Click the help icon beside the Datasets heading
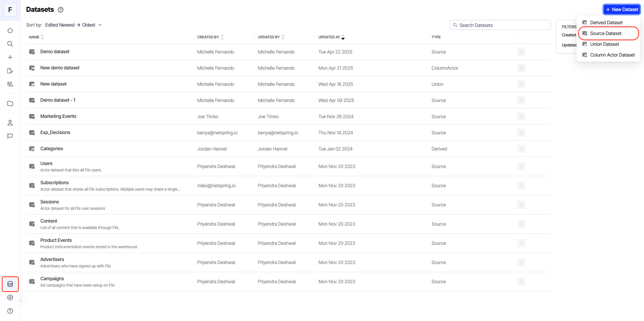The image size is (644, 321). click(61, 10)
